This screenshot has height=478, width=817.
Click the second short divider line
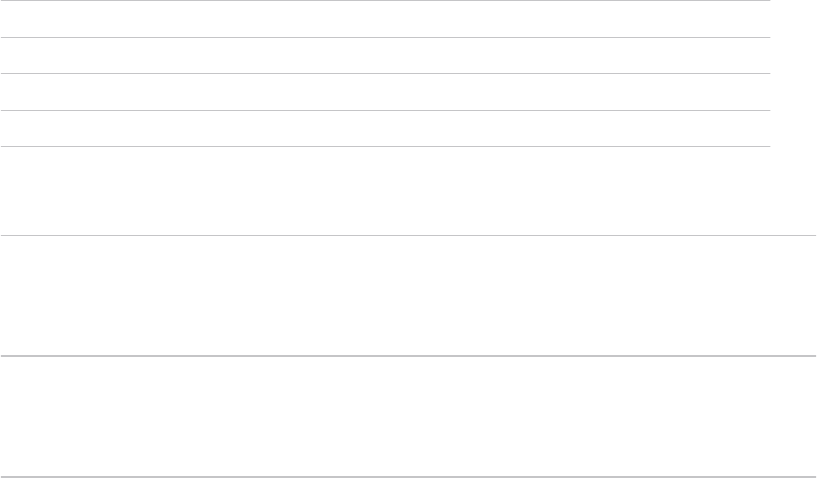point(385,38)
